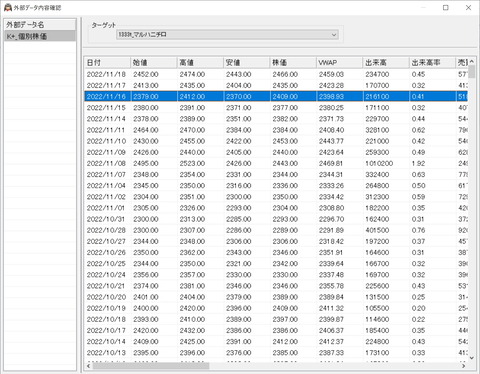Screen dimensions: 480x374
Task: Select the row dated 2022/10/13
Action: click(276, 353)
